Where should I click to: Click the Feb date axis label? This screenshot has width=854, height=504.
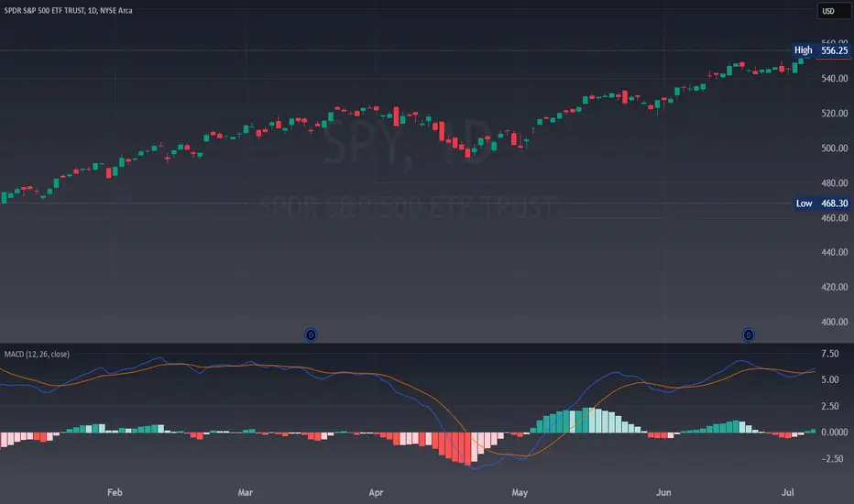(x=115, y=493)
